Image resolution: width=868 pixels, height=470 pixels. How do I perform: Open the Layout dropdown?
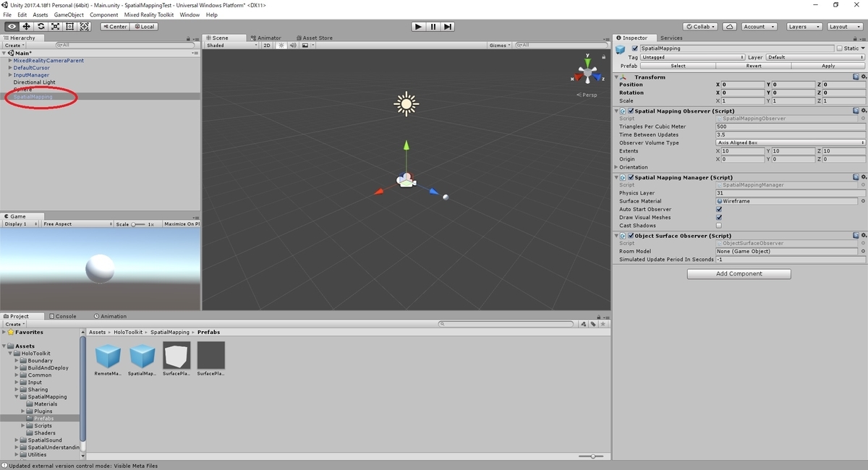(x=843, y=27)
